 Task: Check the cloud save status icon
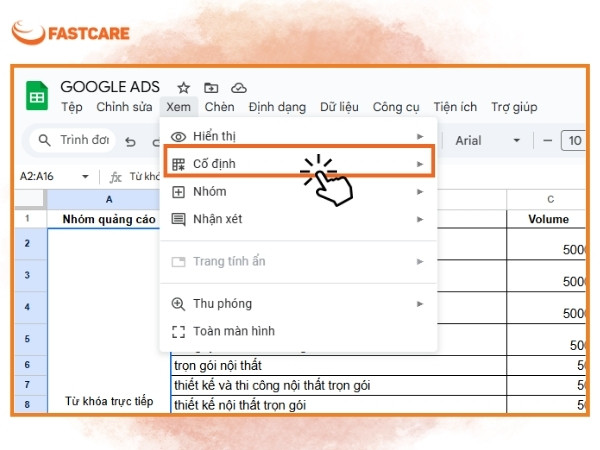tap(239, 88)
